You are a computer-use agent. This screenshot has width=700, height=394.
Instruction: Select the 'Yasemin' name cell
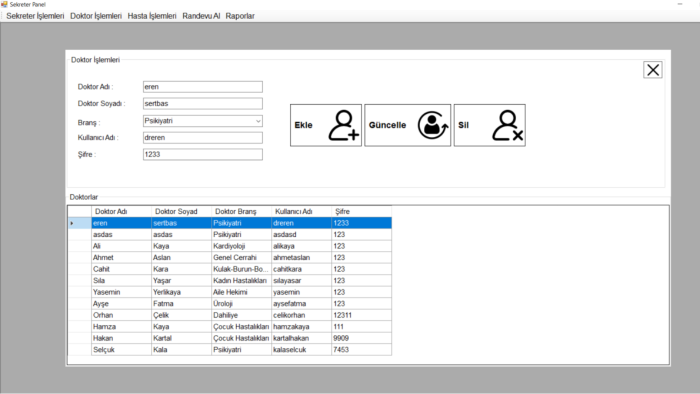click(x=121, y=292)
